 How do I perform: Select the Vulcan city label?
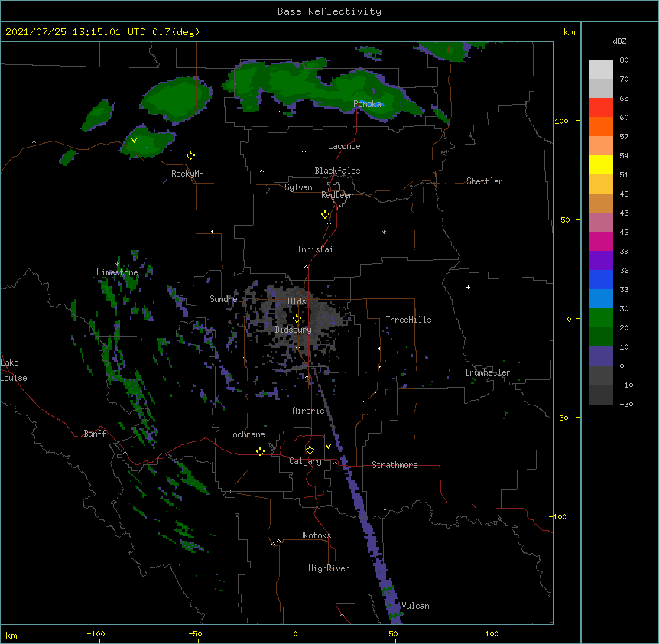pyautogui.click(x=415, y=606)
